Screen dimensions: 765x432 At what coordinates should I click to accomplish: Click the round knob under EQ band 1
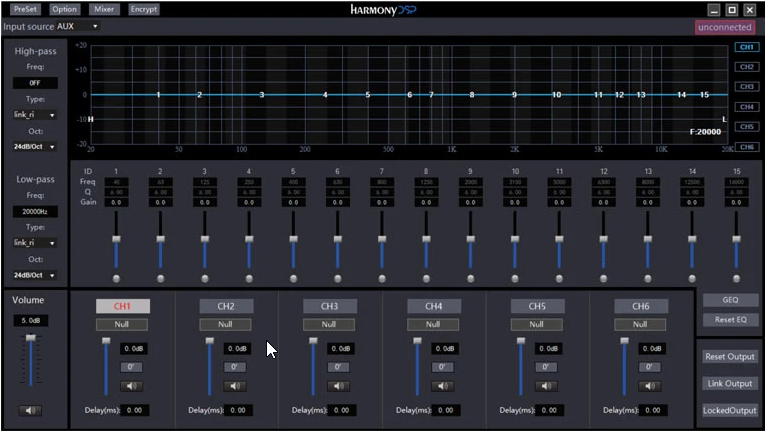click(x=116, y=279)
